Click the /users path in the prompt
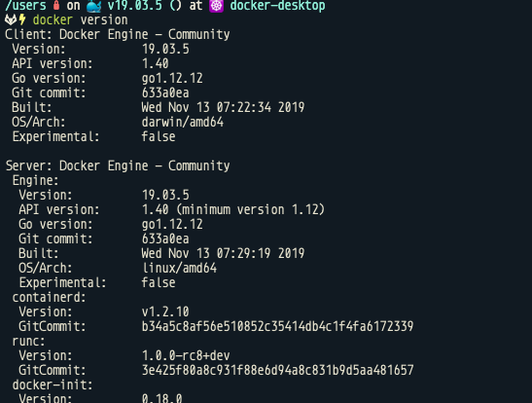 tap(25, 6)
